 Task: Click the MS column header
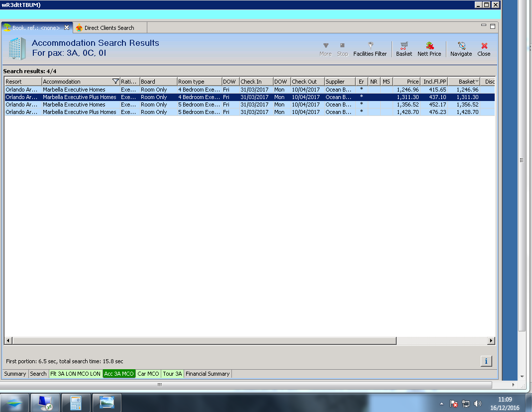[387, 82]
